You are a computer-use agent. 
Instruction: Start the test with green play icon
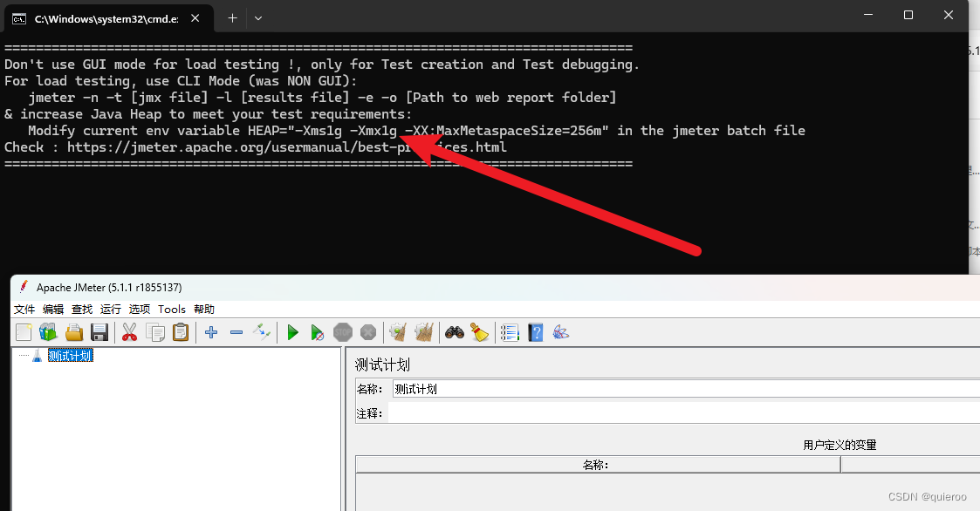tap(292, 332)
